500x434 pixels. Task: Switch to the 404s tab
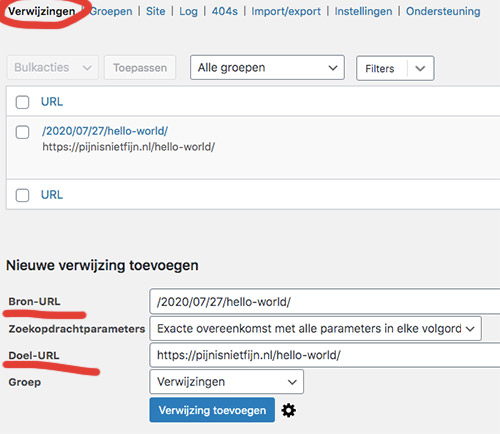click(225, 11)
